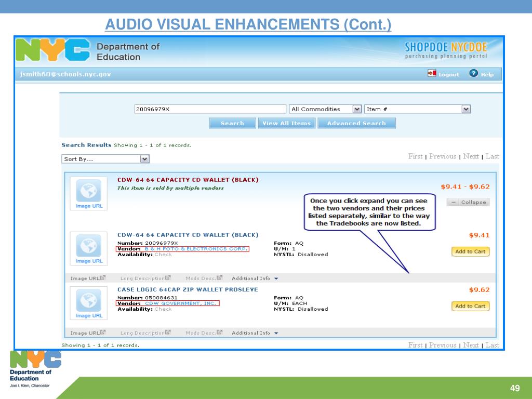532x399 pixels.
Task: Open Image URL caption under the Case Logic thumbnail
Action: pos(89,315)
